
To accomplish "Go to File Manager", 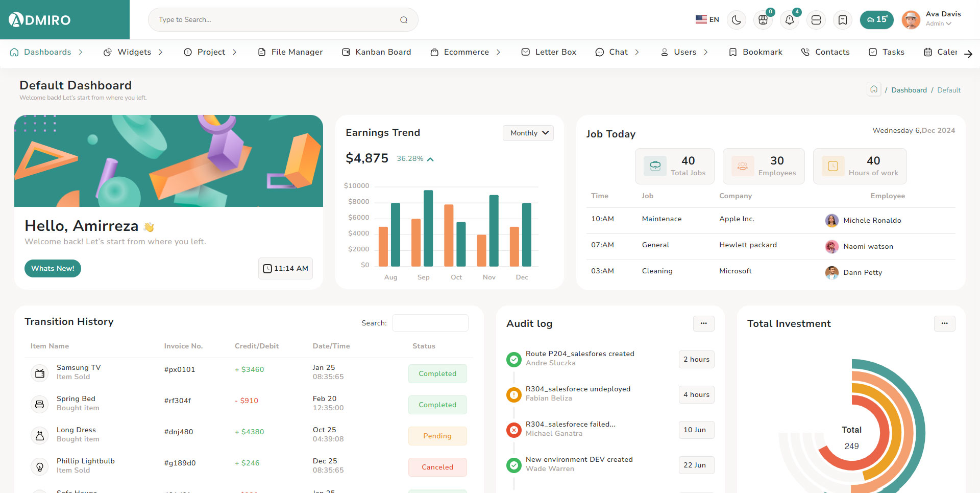I will point(290,52).
